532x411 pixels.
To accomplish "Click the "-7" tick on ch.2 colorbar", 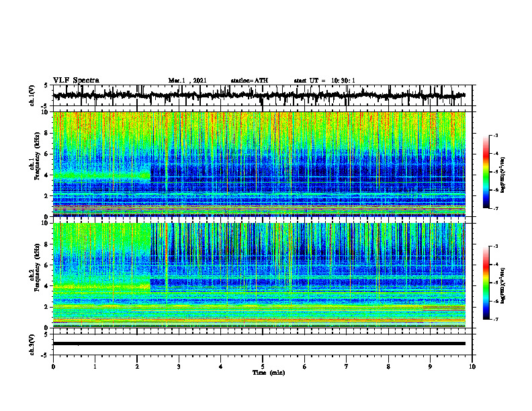I will pyautogui.click(x=495, y=320).
